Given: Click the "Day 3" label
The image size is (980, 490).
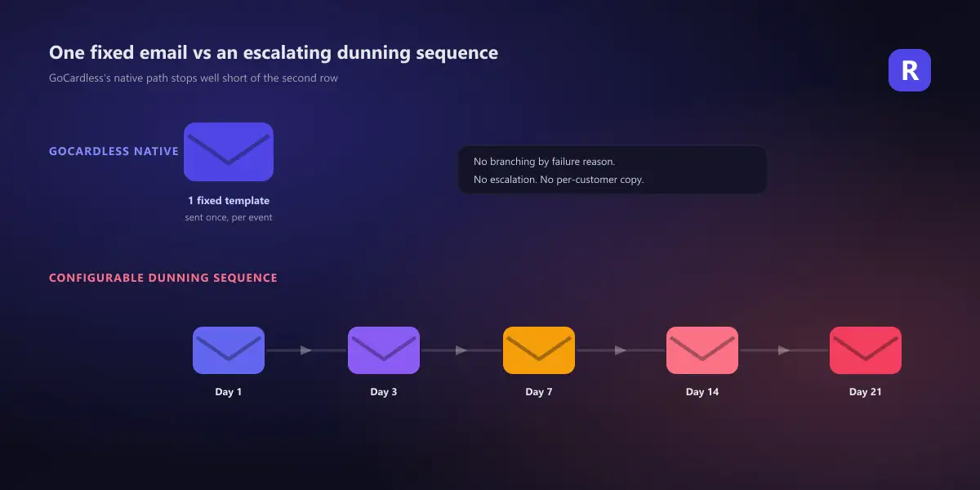Looking at the screenshot, I should coord(384,392).
